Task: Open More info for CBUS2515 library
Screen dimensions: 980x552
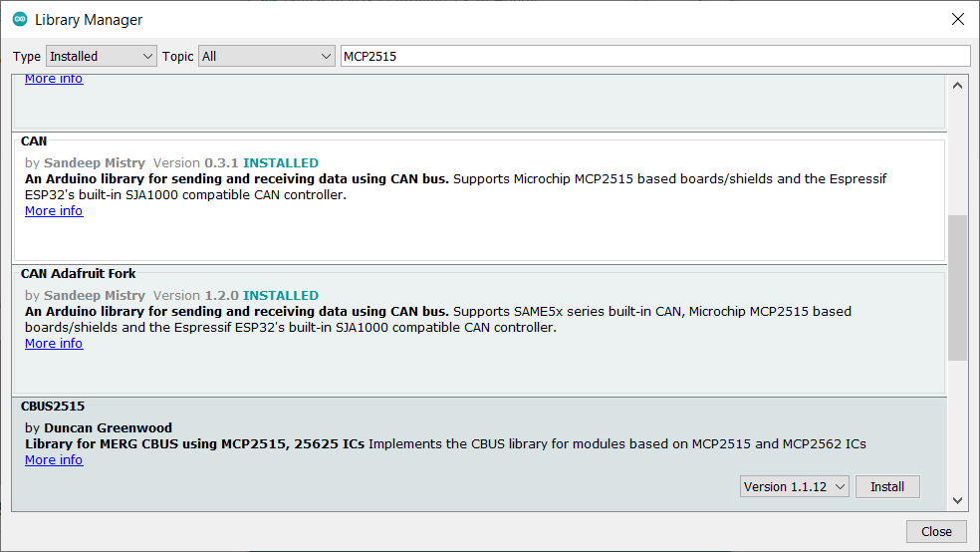Action: click(x=54, y=460)
